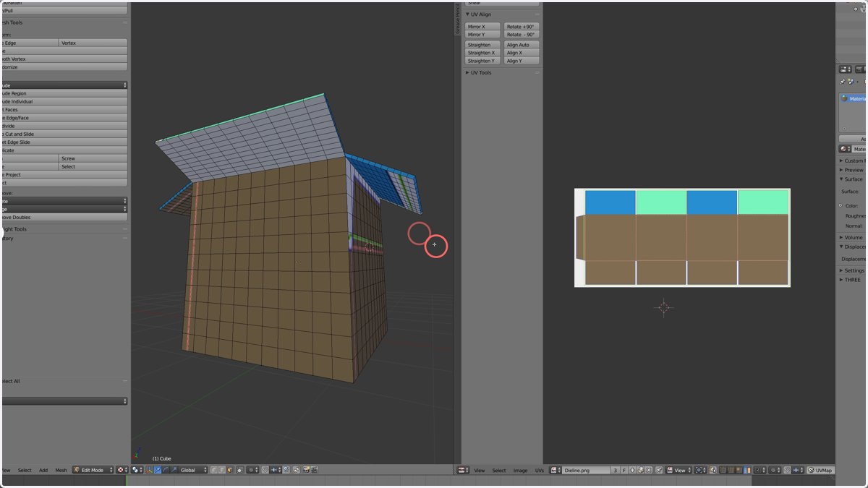Viewport: 868px width, 488px height.
Task: Click the OpenGL render animation icon
Action: coord(315,470)
